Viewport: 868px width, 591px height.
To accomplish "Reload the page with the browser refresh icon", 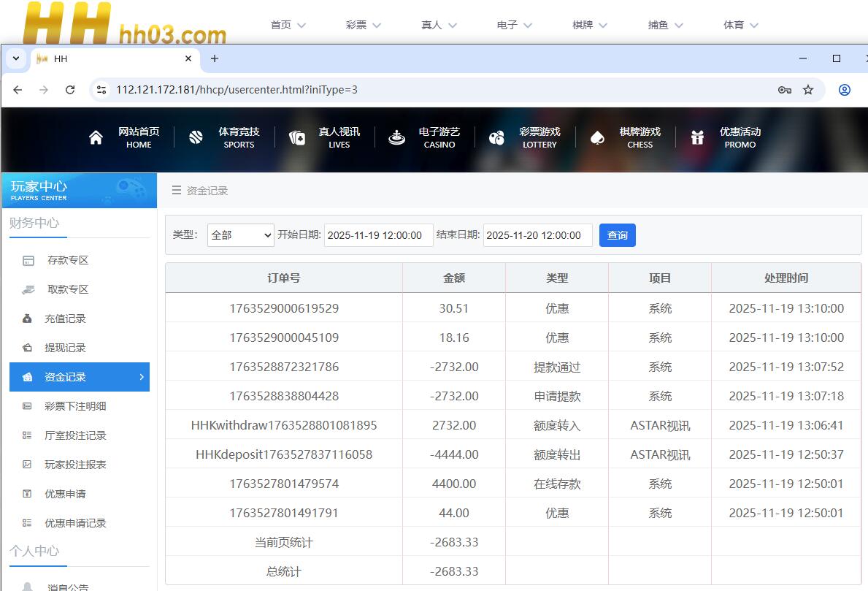I will coord(70,90).
